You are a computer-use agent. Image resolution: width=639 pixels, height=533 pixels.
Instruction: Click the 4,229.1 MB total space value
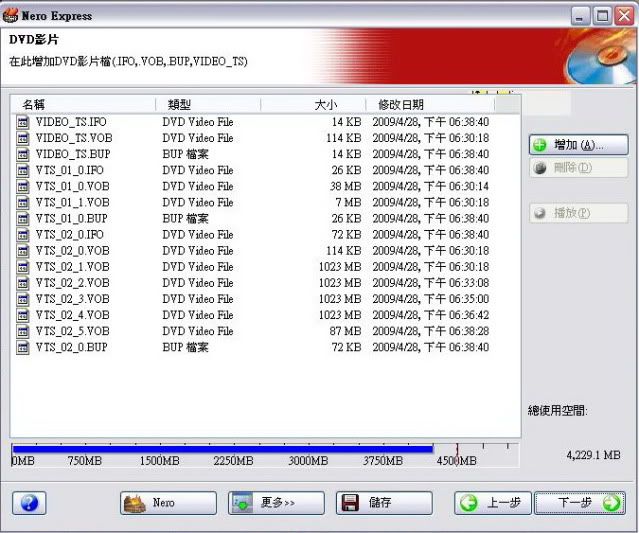pos(593,455)
